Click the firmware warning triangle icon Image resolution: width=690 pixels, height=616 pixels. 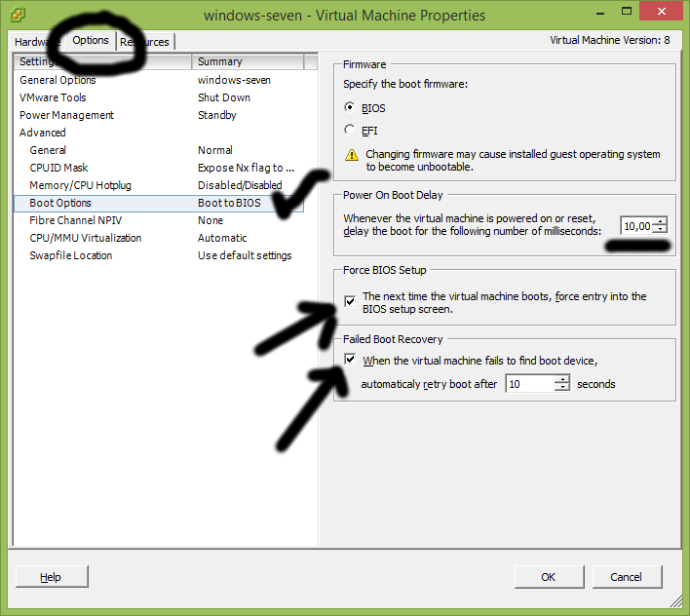click(x=352, y=155)
